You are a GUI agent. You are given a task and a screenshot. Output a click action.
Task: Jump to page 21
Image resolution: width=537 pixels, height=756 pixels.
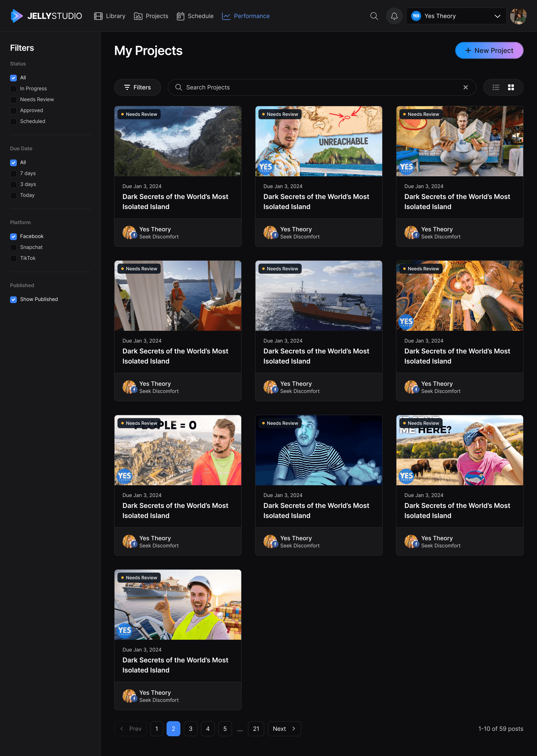256,729
